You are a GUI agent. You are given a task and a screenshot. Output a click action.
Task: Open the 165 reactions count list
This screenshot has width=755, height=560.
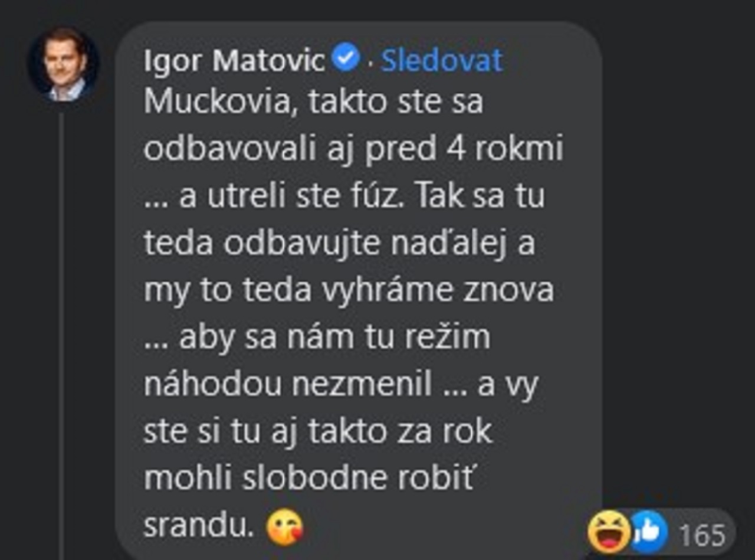[702, 535]
